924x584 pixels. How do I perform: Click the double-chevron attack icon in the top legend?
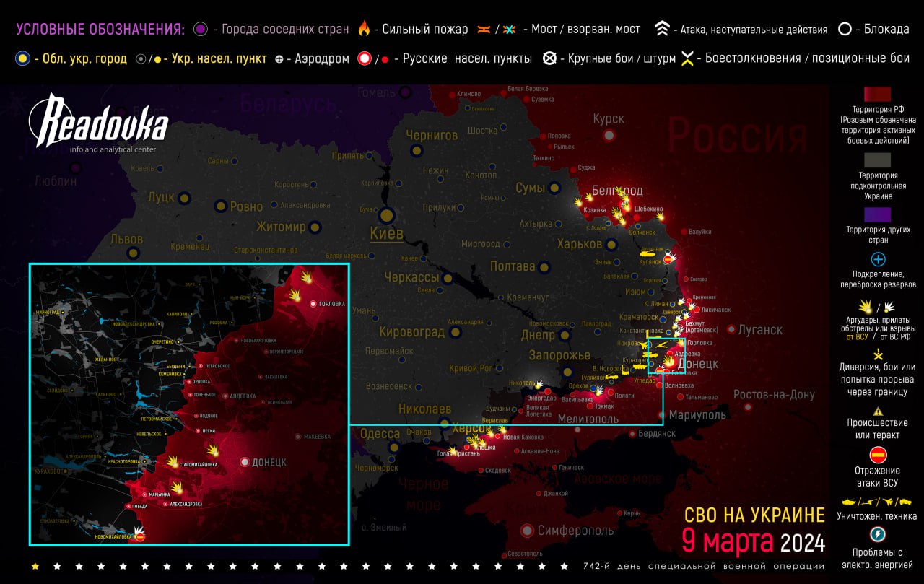[661, 30]
